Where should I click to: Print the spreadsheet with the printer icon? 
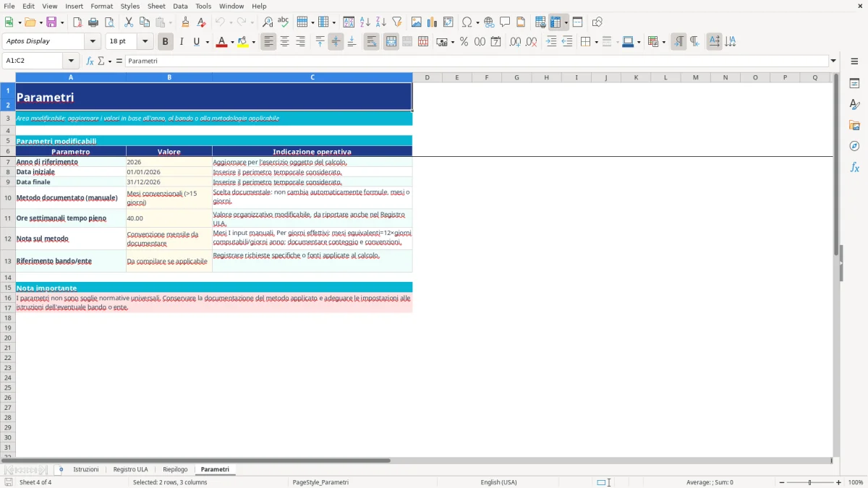pyautogui.click(x=93, y=22)
